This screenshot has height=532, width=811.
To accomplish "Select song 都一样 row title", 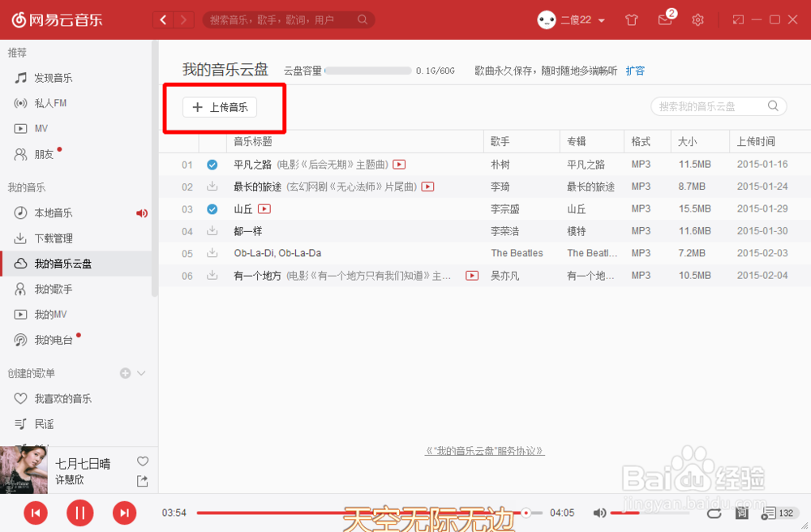I will click(x=247, y=231).
